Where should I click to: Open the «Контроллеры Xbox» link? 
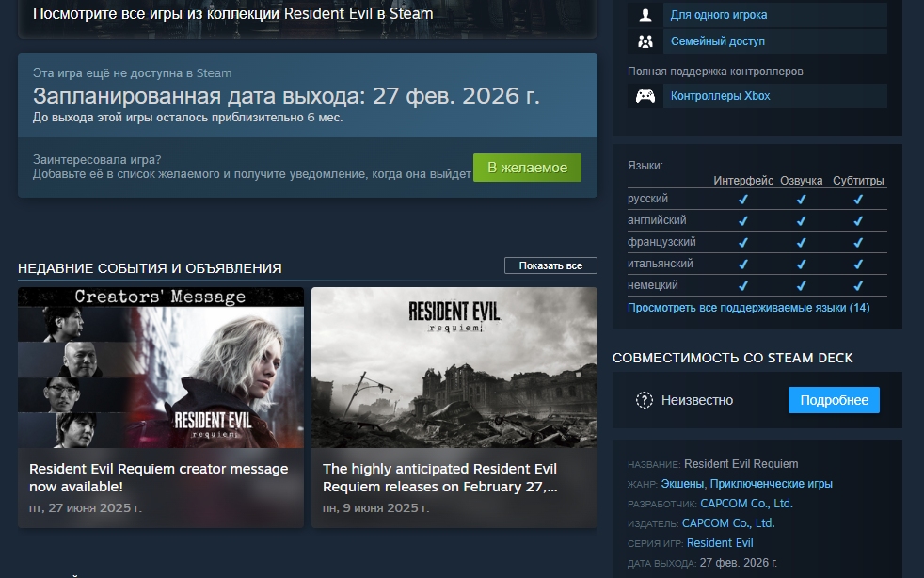[x=720, y=96]
